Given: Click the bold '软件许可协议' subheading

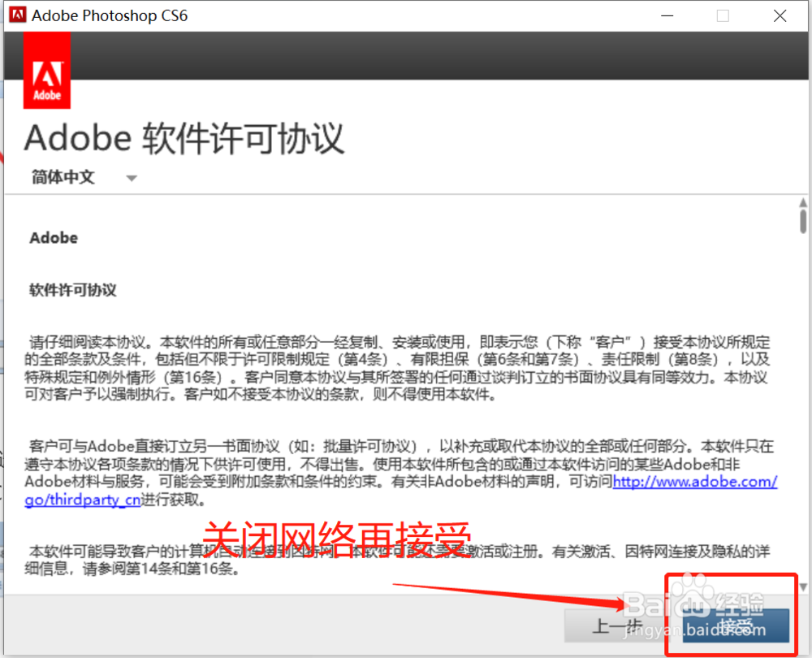Looking at the screenshot, I should click(x=73, y=290).
